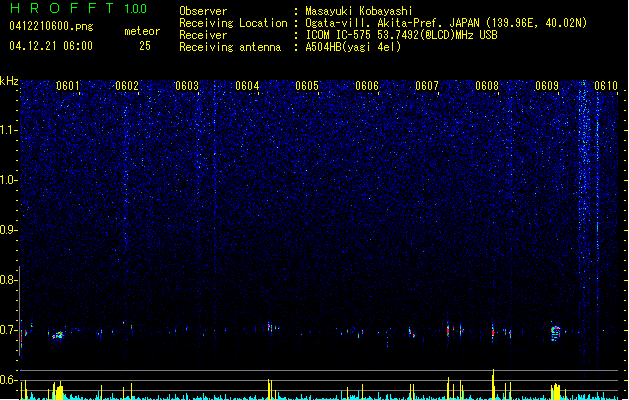
Task: Click the meteor echo cluster just before 0601
Action: click(58, 335)
